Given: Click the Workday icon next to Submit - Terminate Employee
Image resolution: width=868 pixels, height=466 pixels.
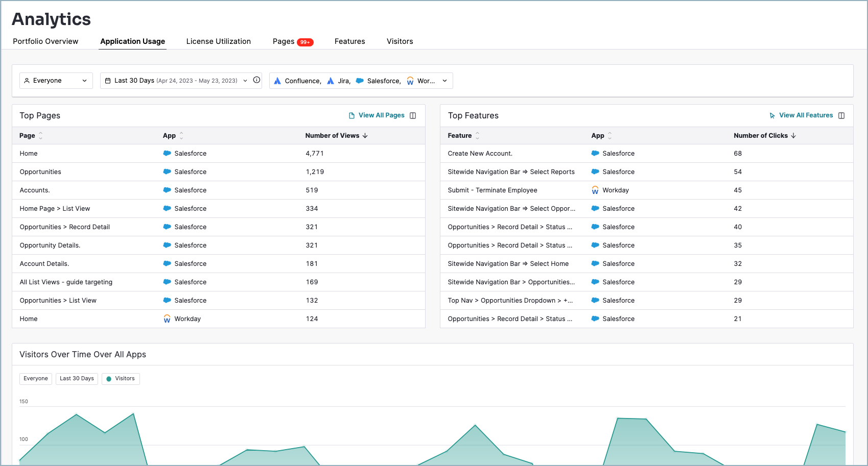Looking at the screenshot, I should coord(595,190).
